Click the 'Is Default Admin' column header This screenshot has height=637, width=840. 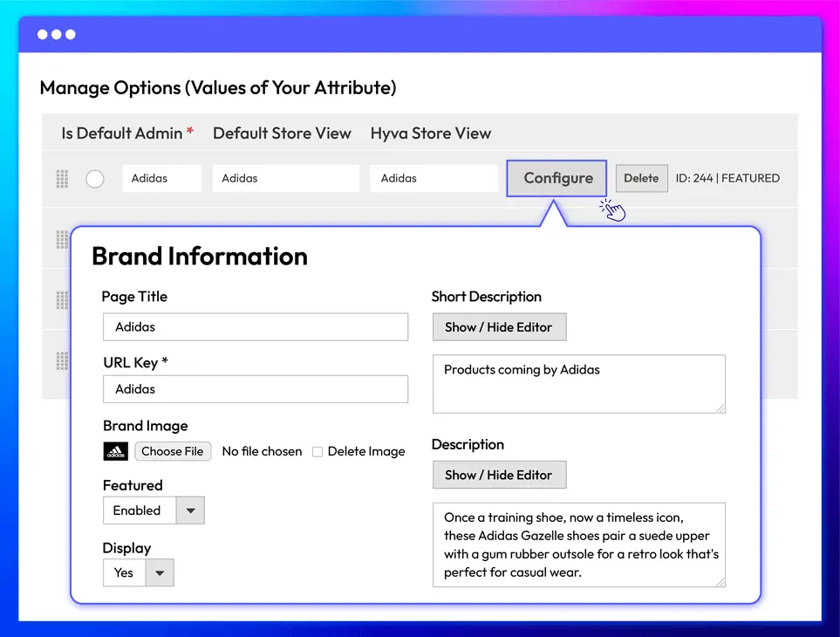tap(127, 133)
